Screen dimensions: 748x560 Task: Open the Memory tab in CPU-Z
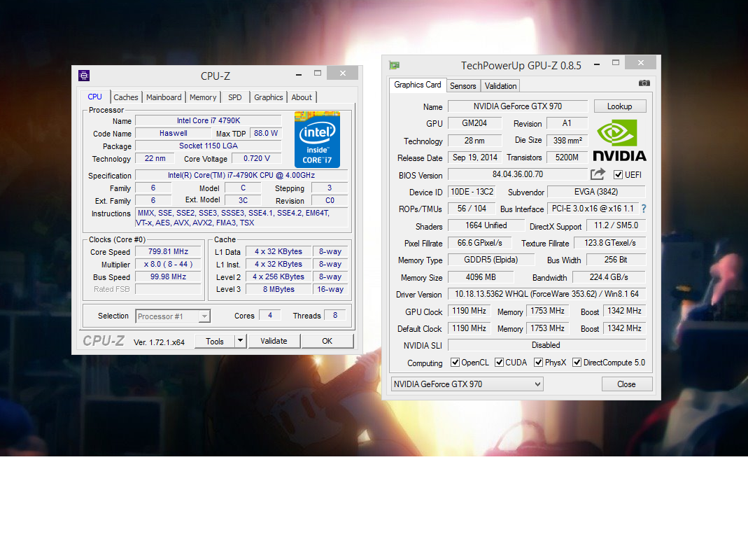pyautogui.click(x=203, y=97)
